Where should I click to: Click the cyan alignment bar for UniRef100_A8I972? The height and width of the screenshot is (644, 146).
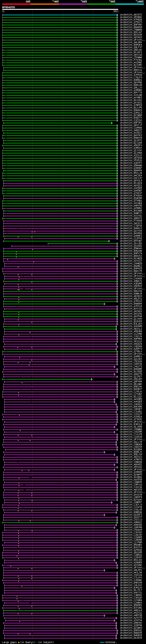(x=60, y=15)
